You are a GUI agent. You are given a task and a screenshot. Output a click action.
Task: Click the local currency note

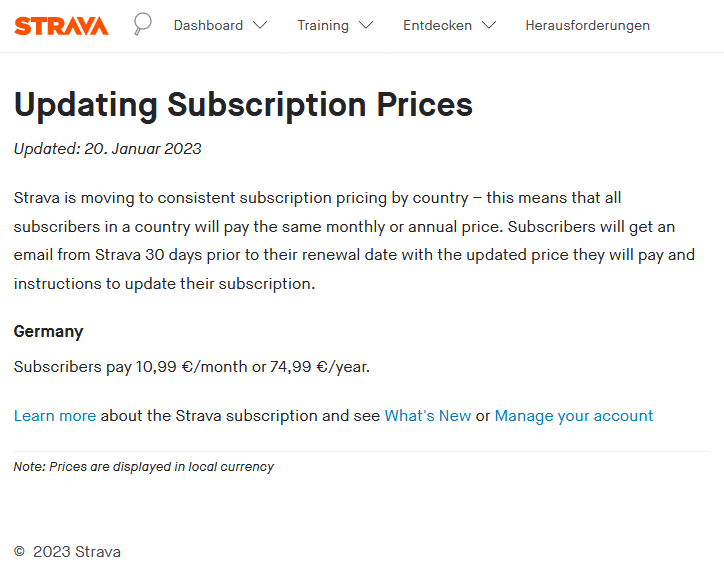[x=144, y=467]
